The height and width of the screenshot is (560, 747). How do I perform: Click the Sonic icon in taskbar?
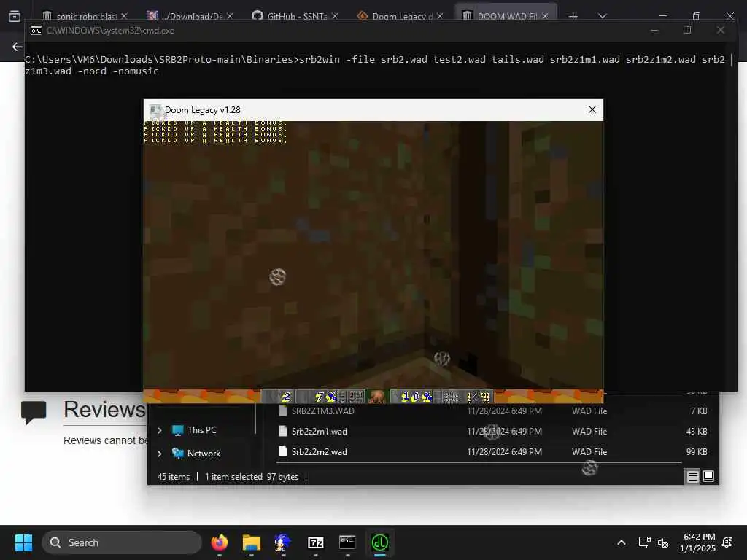(x=283, y=542)
